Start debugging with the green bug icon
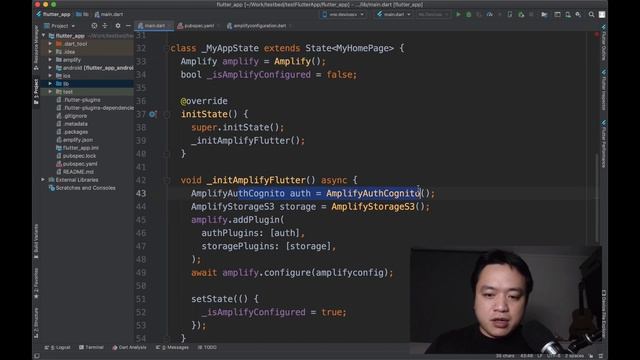This screenshot has height=360, width=640. point(469,14)
